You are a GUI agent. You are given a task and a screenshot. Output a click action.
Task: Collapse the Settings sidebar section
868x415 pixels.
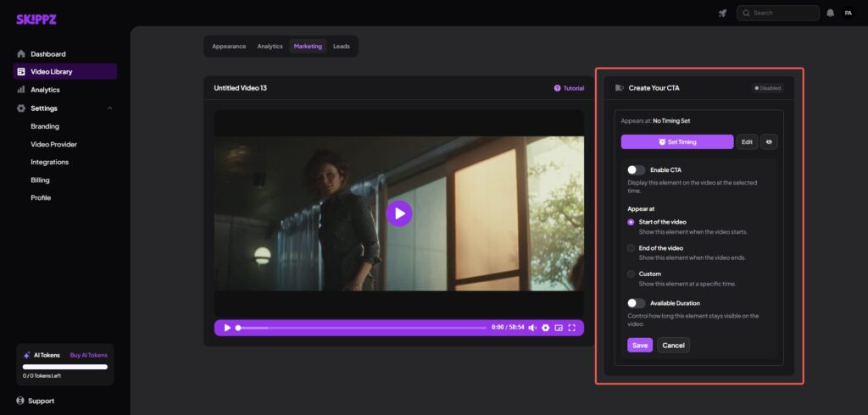tap(109, 108)
